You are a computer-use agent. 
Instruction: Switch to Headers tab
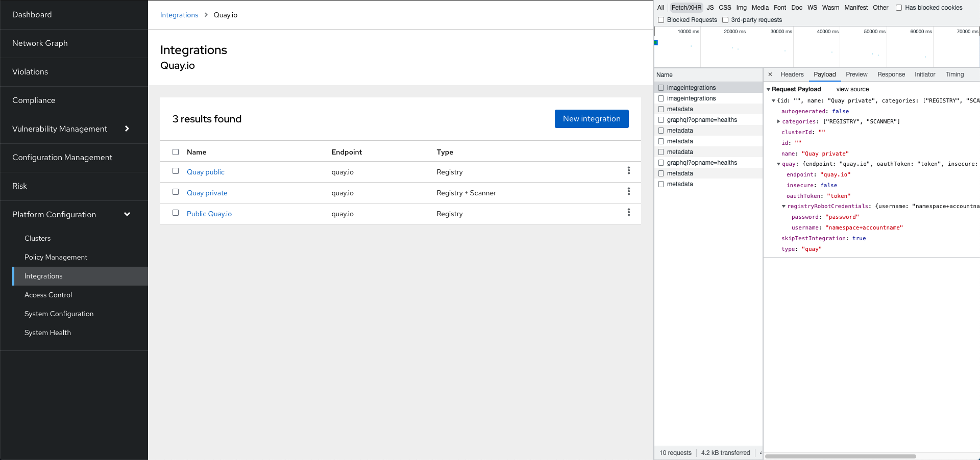pyautogui.click(x=792, y=74)
